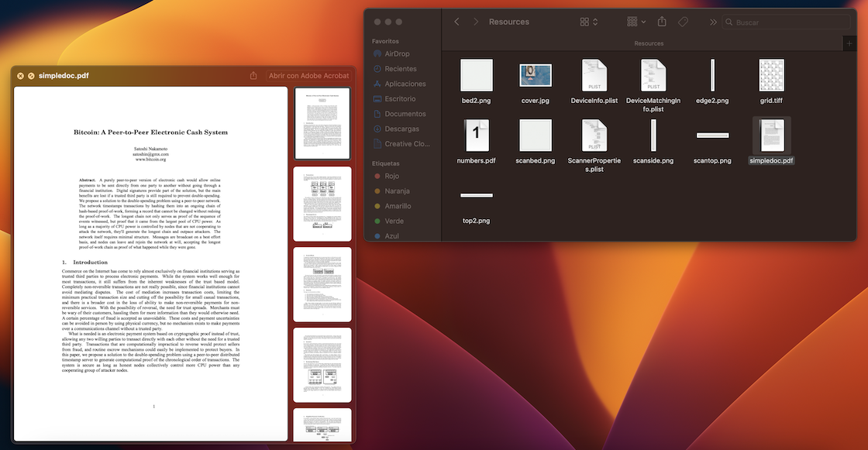Open the icon view switcher dropdown

coord(589,22)
